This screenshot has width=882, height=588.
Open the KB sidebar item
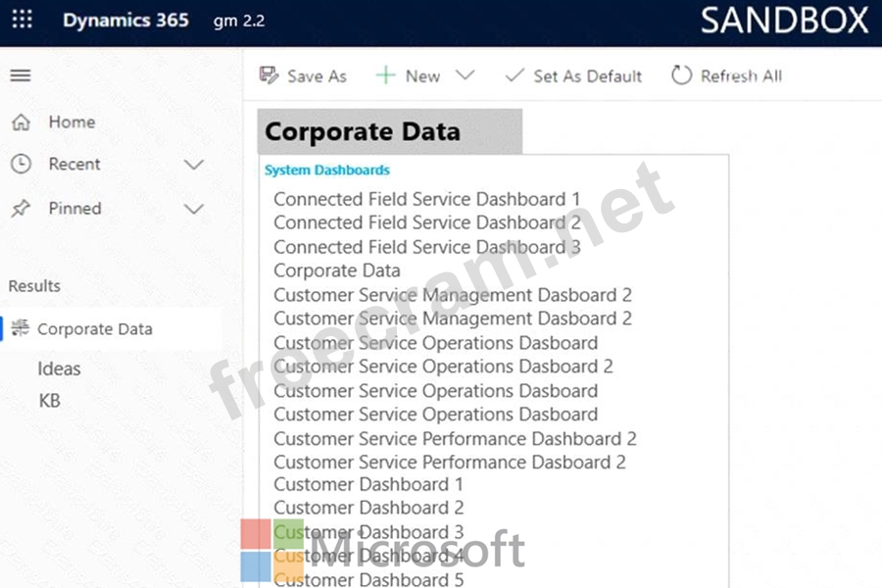click(49, 401)
